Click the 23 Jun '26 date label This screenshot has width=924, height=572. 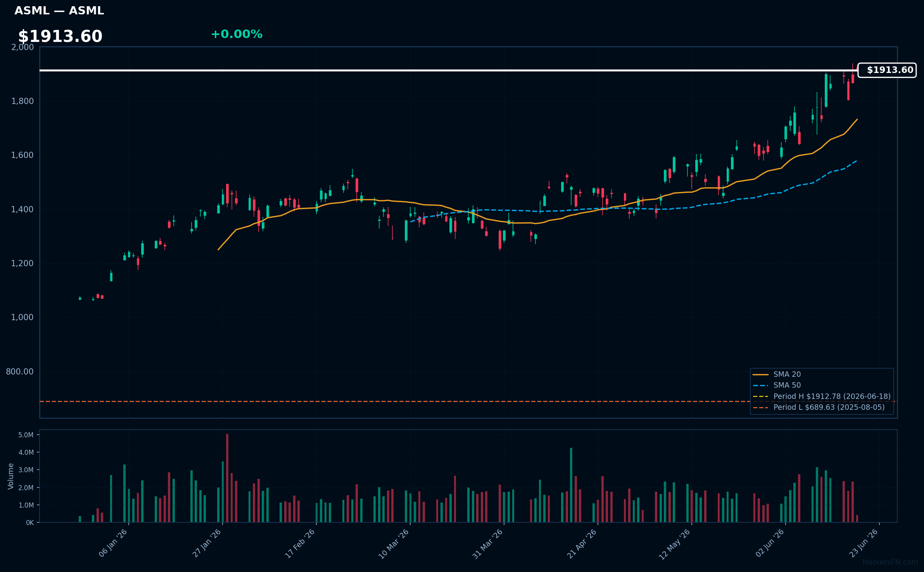864,543
